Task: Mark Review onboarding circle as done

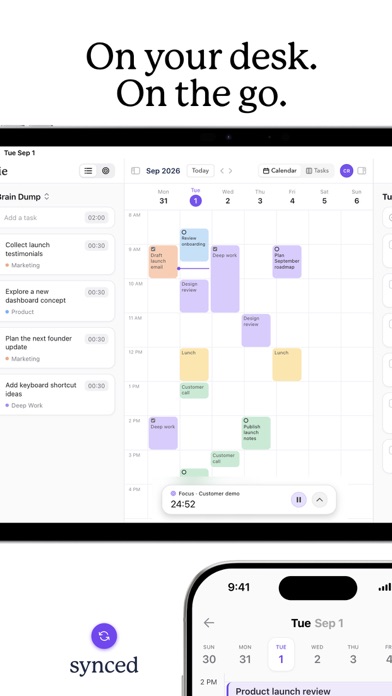Action: [184, 232]
